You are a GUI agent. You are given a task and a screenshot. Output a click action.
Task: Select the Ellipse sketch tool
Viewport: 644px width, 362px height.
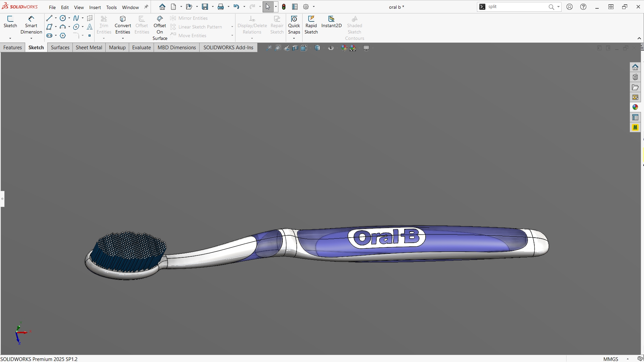tap(76, 27)
